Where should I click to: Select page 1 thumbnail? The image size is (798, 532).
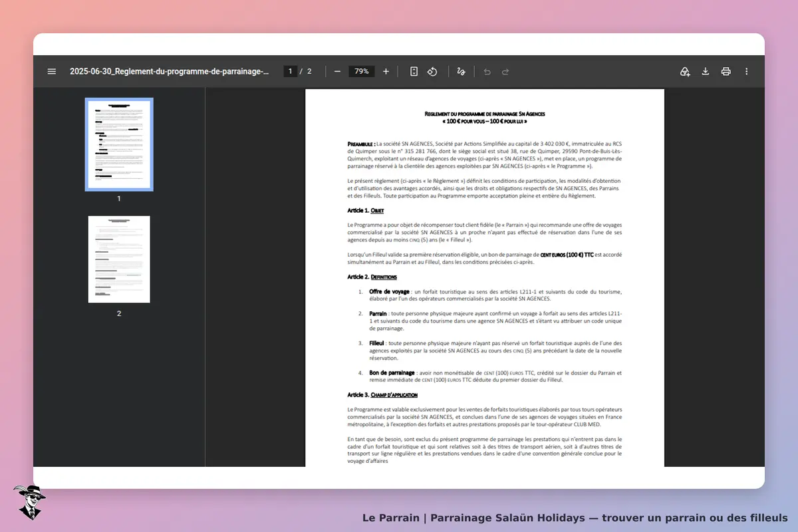coord(119,144)
